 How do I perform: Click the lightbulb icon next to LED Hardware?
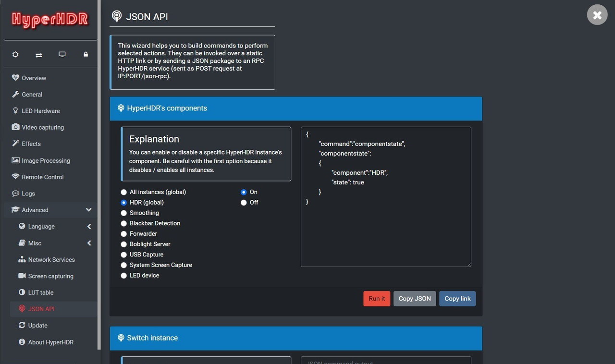coord(15,110)
